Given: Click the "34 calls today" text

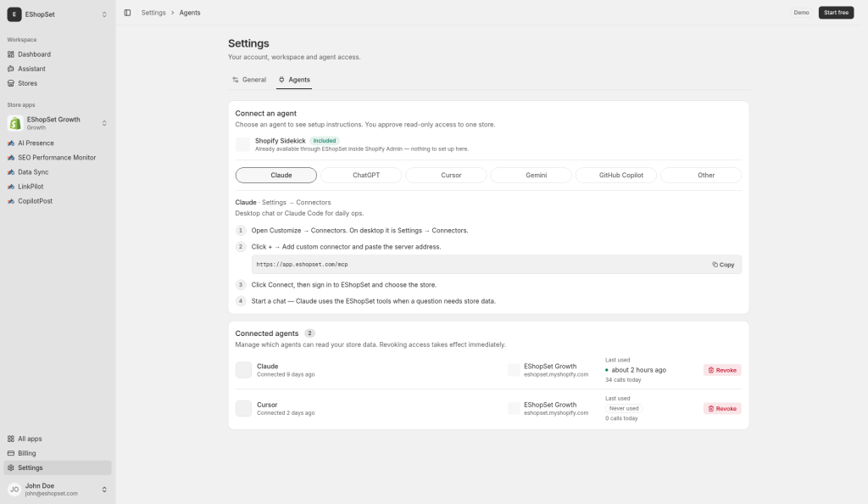Looking at the screenshot, I should (x=623, y=380).
